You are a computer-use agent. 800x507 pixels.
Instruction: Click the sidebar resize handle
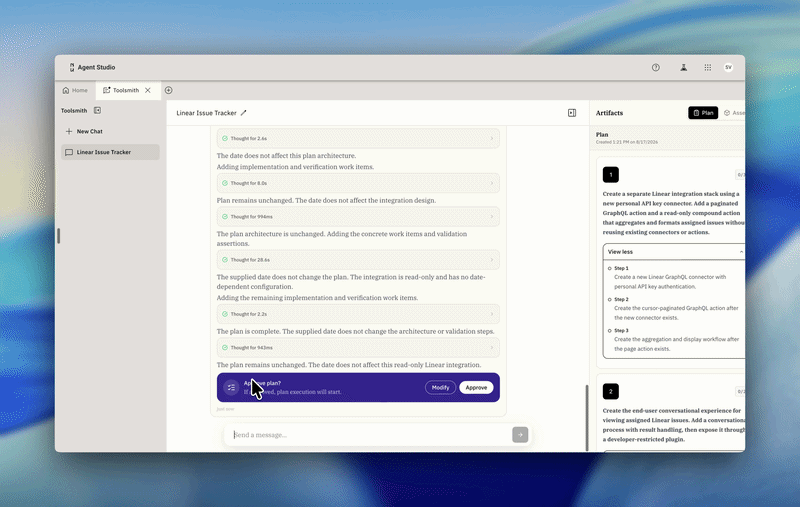click(x=59, y=236)
